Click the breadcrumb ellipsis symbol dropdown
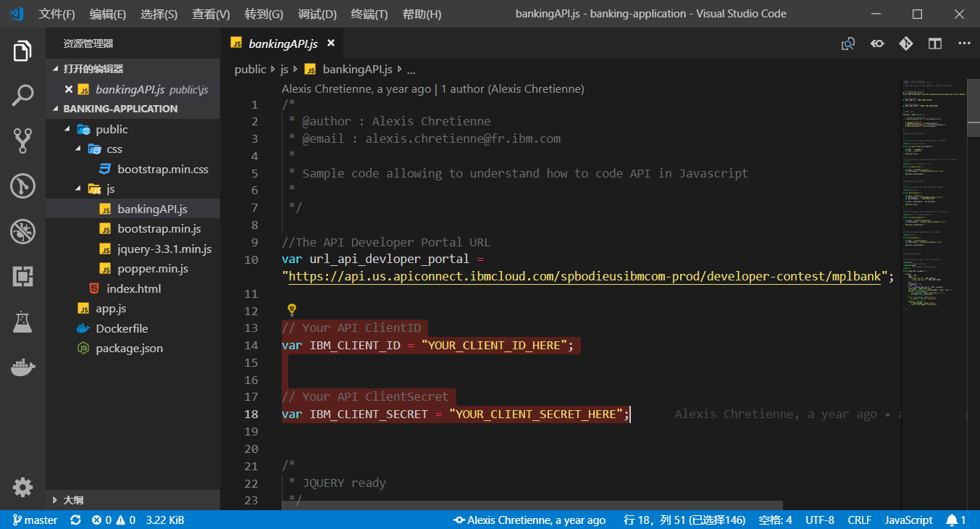The image size is (980, 529). [x=411, y=70]
